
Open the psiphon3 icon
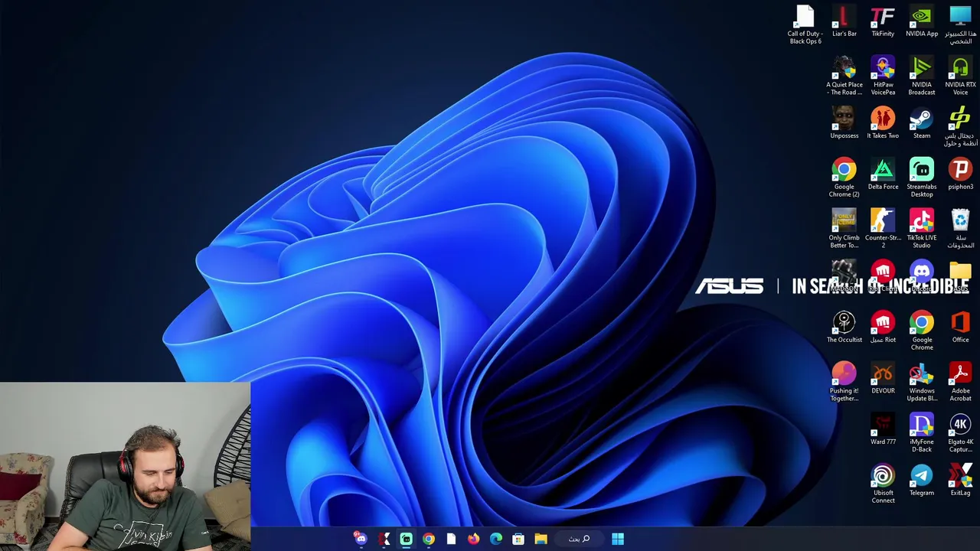click(x=960, y=174)
